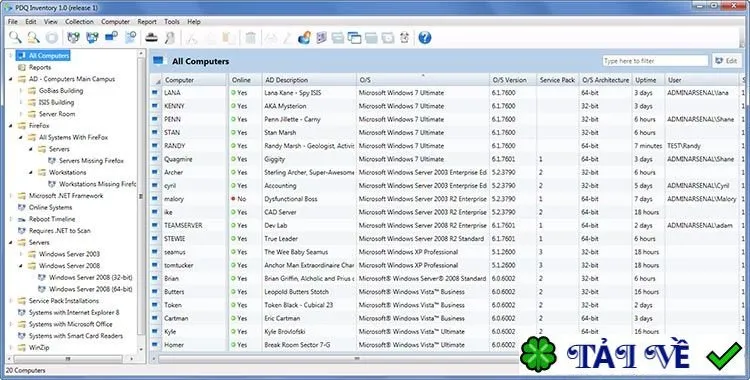
Task: Click the computer icon beside LANA row
Action: click(155, 93)
